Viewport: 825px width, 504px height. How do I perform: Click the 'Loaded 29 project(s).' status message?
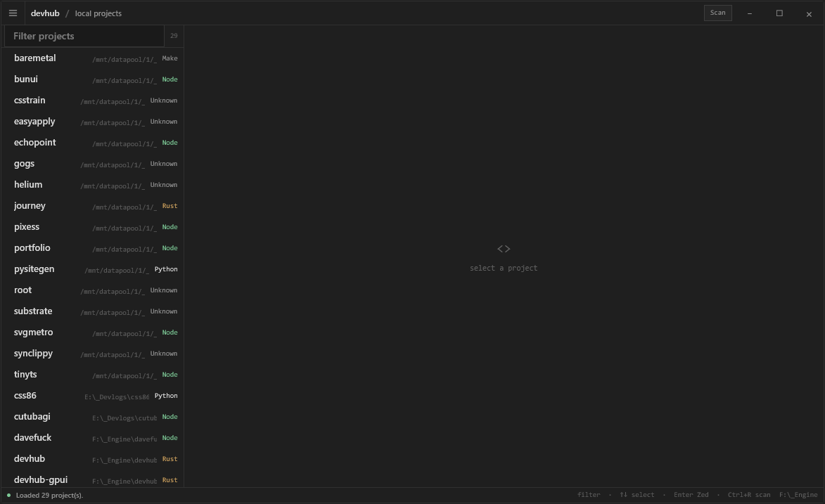coord(49,495)
